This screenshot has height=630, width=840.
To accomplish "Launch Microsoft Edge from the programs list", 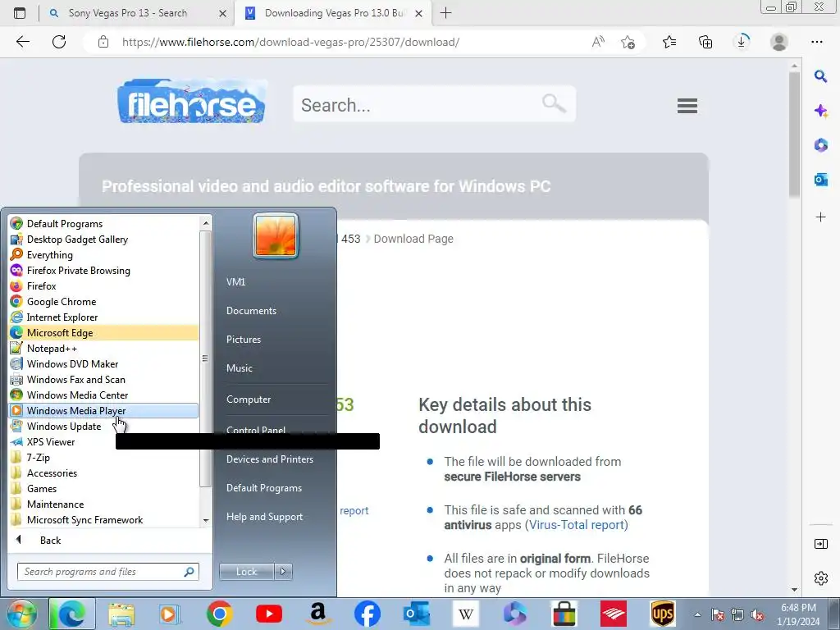I will point(103,333).
